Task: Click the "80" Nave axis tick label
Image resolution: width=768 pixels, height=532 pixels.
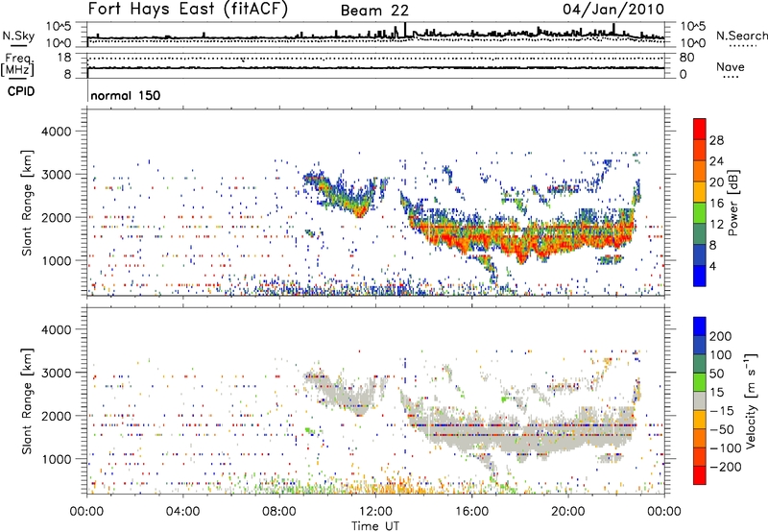Action: click(686, 58)
